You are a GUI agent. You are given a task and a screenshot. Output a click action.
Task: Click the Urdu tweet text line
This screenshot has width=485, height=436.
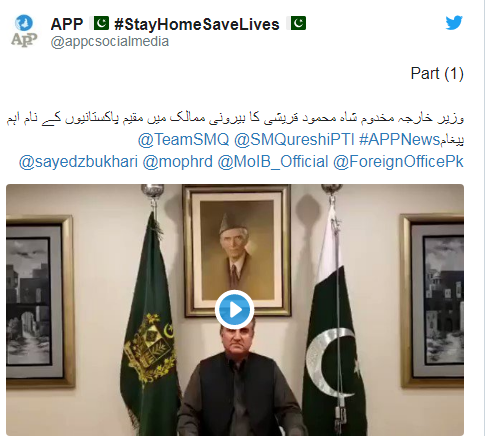[x=235, y=119]
